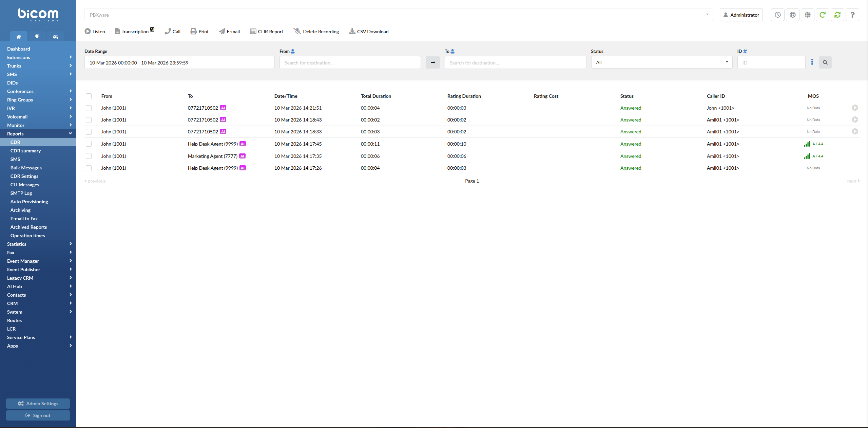Open the headset agent tab in sidebar
The width and height of the screenshot is (868, 428).
tap(37, 36)
